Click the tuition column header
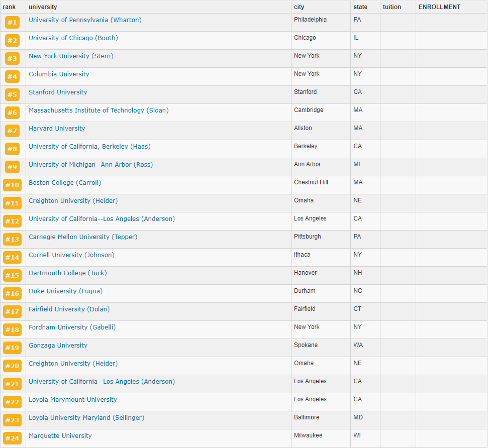This screenshot has height=448, width=488. click(392, 7)
